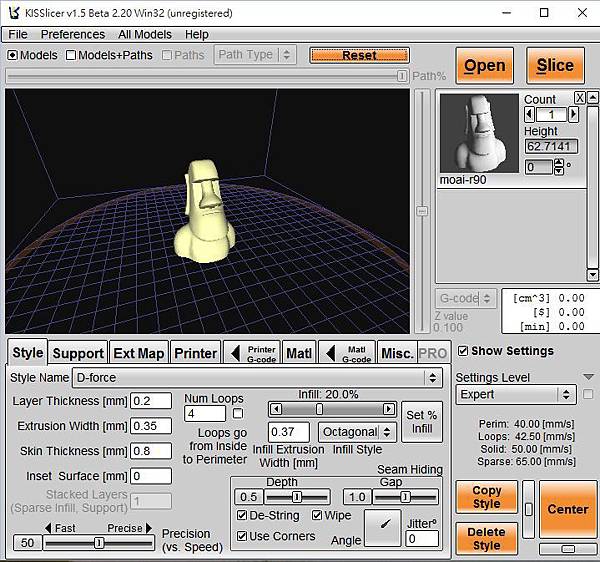The height and width of the screenshot is (562, 600).
Task: Click the right arrow to increase model Count
Action: point(573,114)
